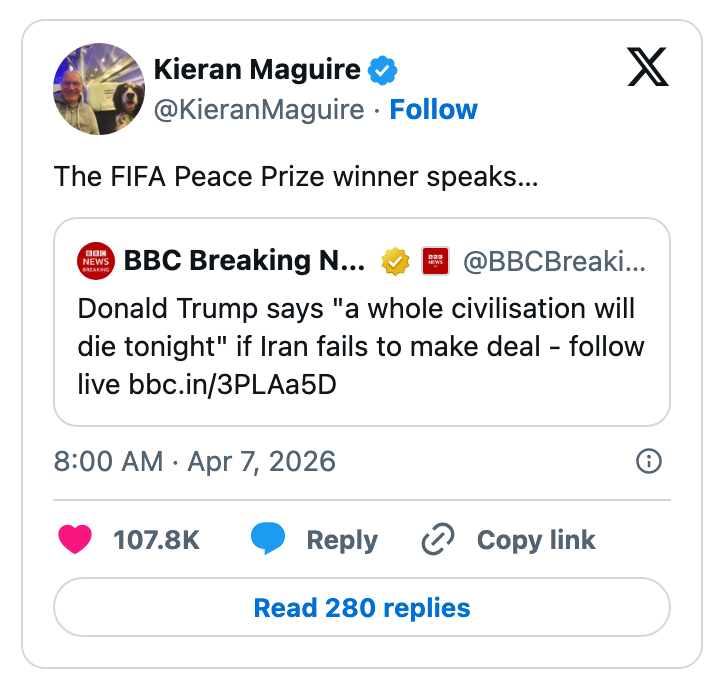Click the chain link icon
Image resolution: width=726 pixels, height=688 pixels.
438,540
